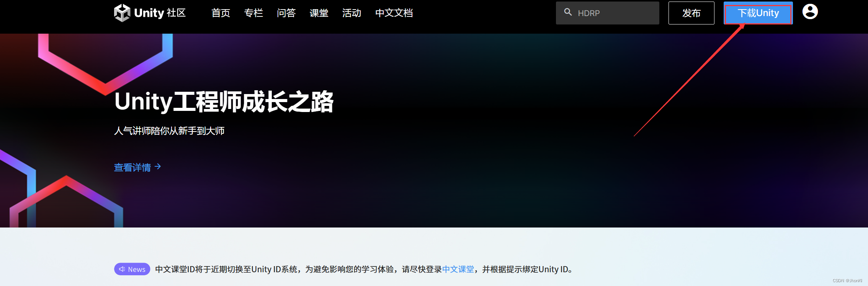
Task: Open the 课堂 navigation item
Action: click(319, 13)
